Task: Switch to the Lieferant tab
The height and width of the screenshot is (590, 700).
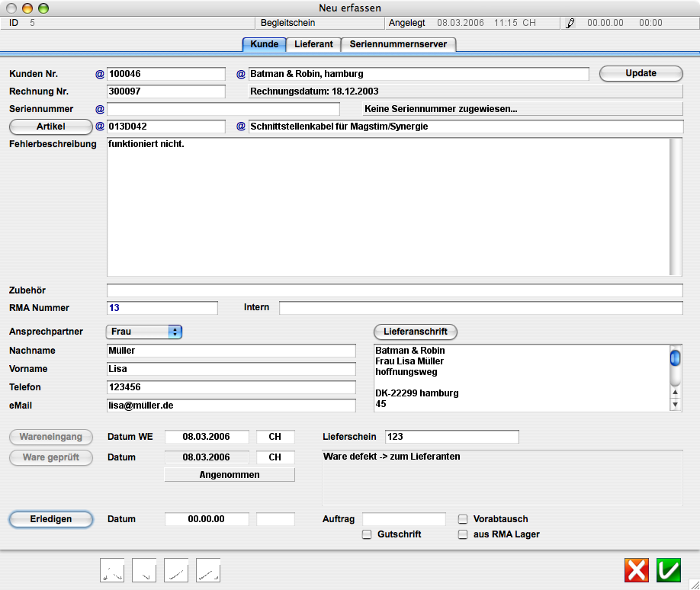Action: coord(313,44)
